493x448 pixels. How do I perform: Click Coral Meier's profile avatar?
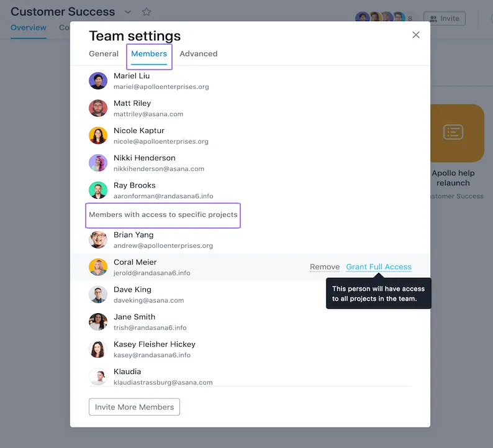98,267
